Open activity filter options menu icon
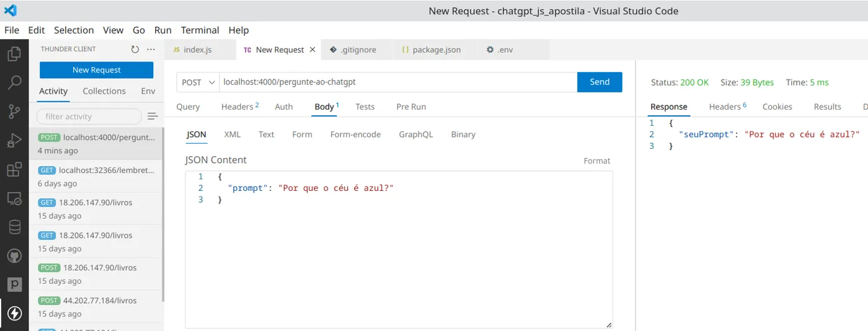The width and height of the screenshot is (868, 331). 153,117
